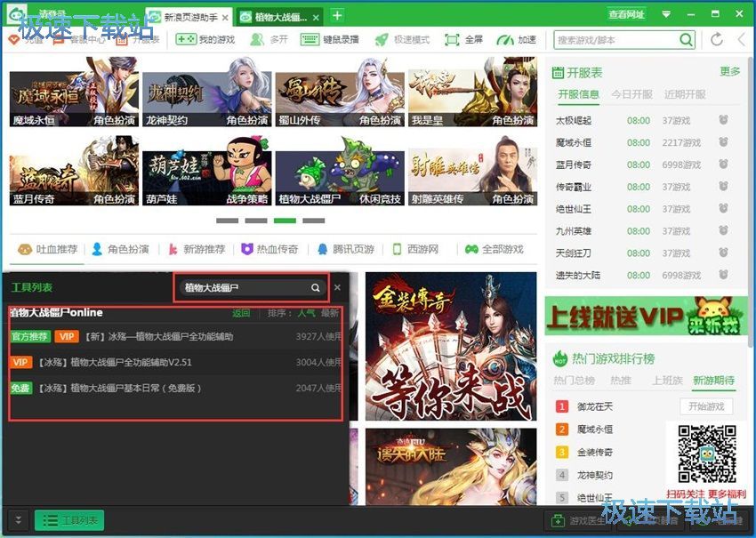The width and height of the screenshot is (756, 538).
Task: Open new tab with plus button
Action: pos(337,16)
